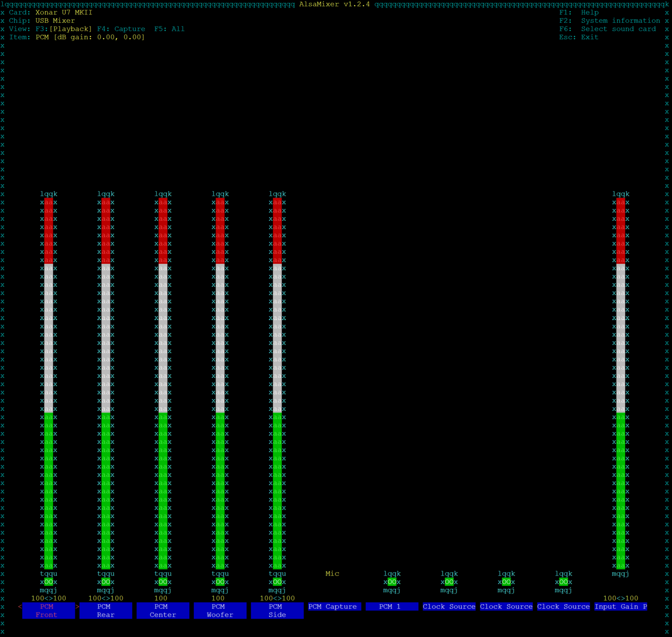Show all controls with F5 All

169,29
